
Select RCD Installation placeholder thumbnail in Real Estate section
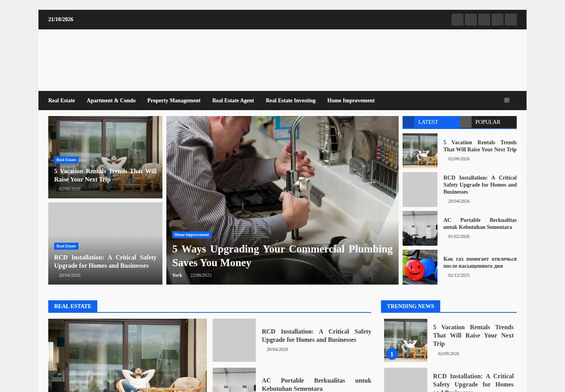[234, 340]
